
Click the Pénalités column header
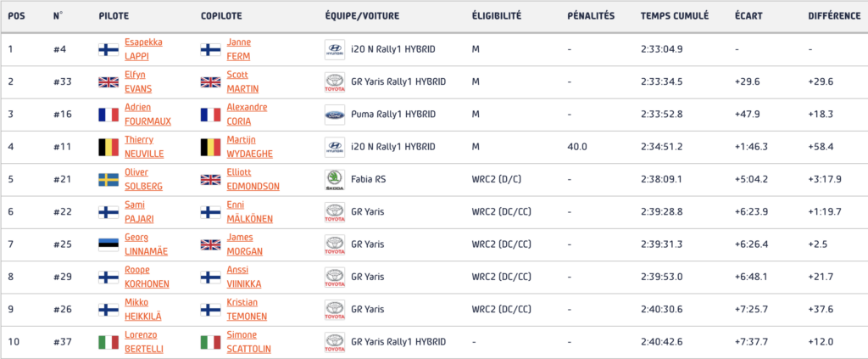point(591,15)
